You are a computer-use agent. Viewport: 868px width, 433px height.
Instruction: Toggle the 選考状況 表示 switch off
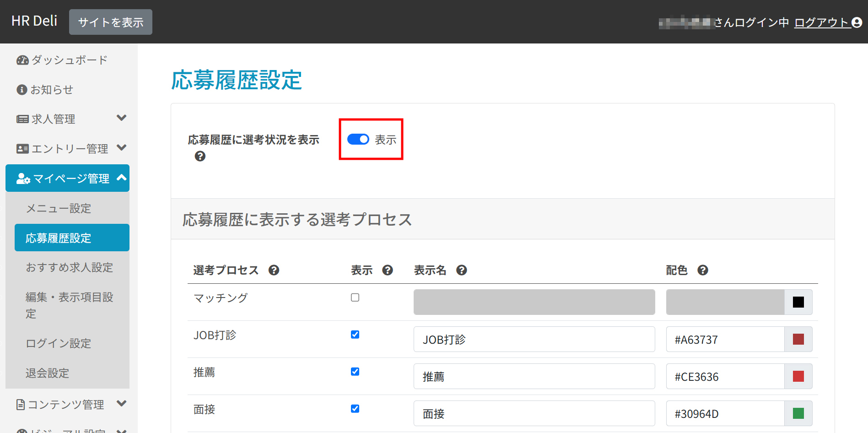tap(358, 140)
